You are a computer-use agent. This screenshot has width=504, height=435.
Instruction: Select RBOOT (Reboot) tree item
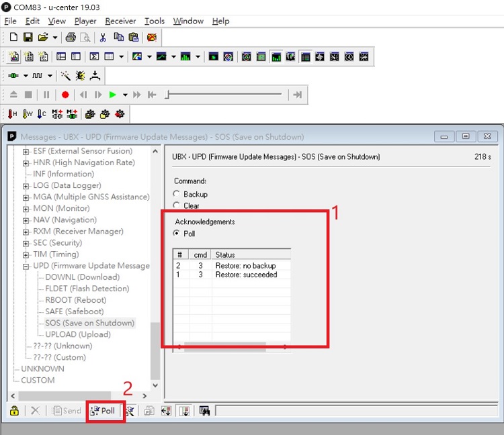75,300
